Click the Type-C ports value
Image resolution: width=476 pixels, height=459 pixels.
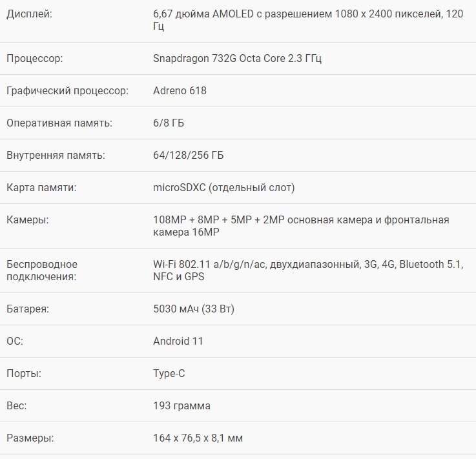tap(169, 374)
